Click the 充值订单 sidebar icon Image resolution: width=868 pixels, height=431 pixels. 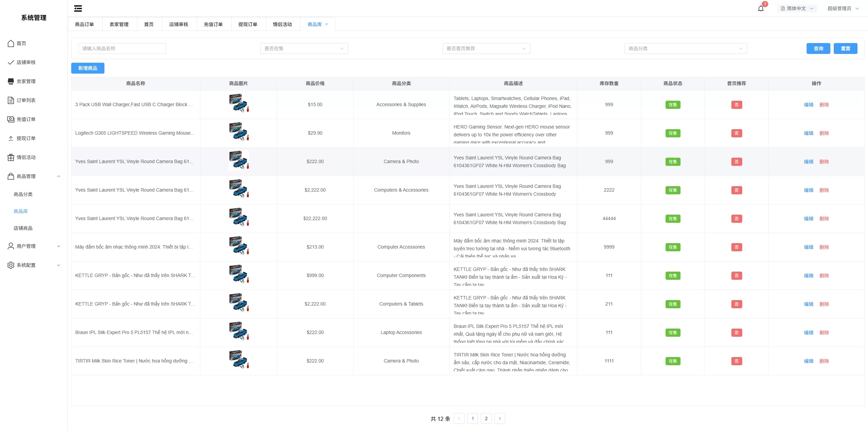coord(11,119)
